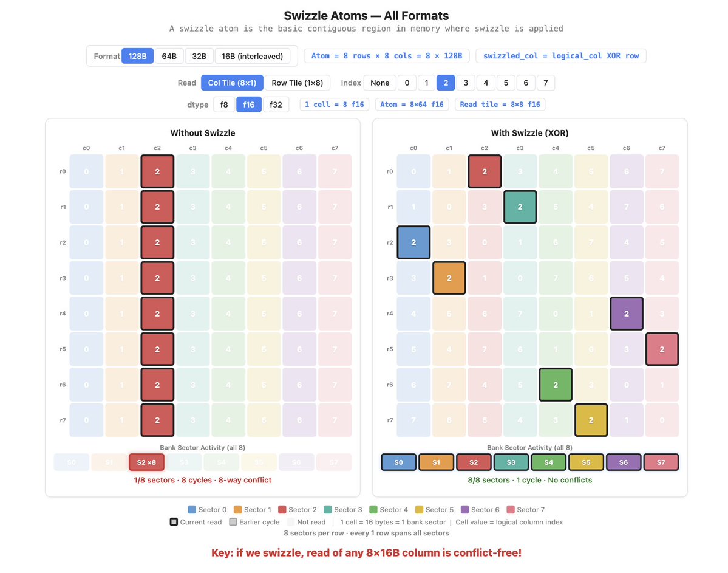The height and width of the screenshot is (573, 728).
Task: Click the S0 bank sector in swizzle panel
Action: click(x=399, y=462)
